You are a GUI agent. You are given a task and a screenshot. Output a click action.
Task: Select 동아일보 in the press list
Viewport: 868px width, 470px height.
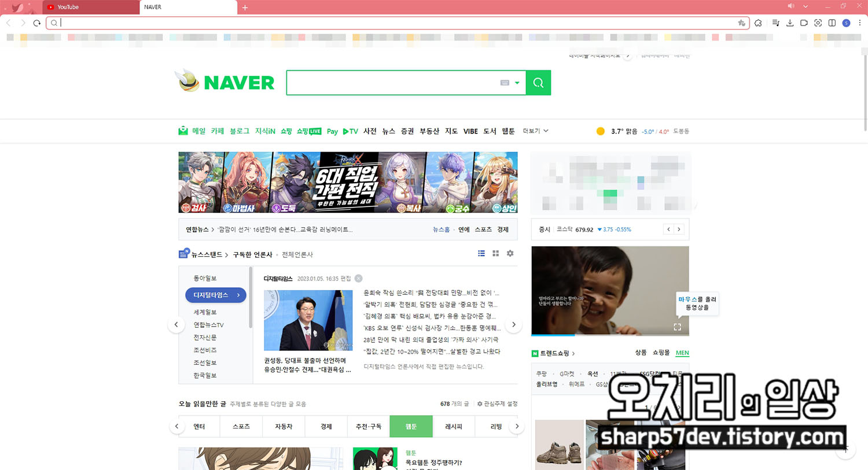point(205,279)
